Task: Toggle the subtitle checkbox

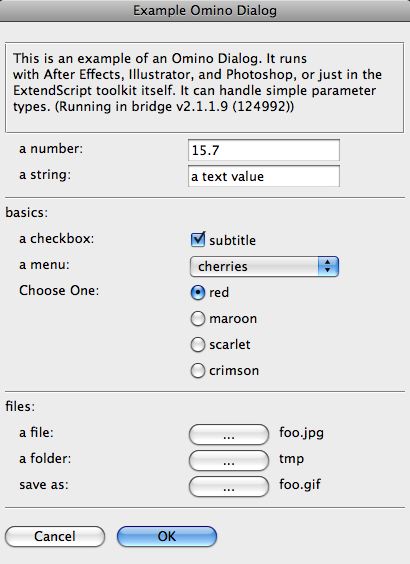Action: (198, 240)
